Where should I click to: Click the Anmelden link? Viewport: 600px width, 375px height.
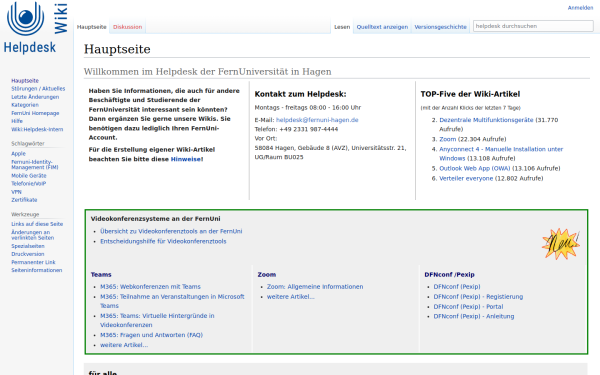(x=580, y=8)
